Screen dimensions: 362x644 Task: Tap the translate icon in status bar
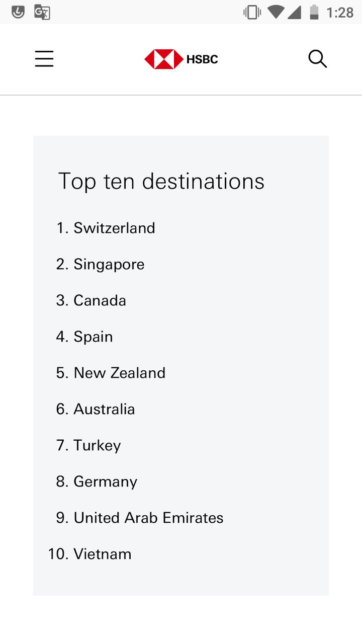42,12
